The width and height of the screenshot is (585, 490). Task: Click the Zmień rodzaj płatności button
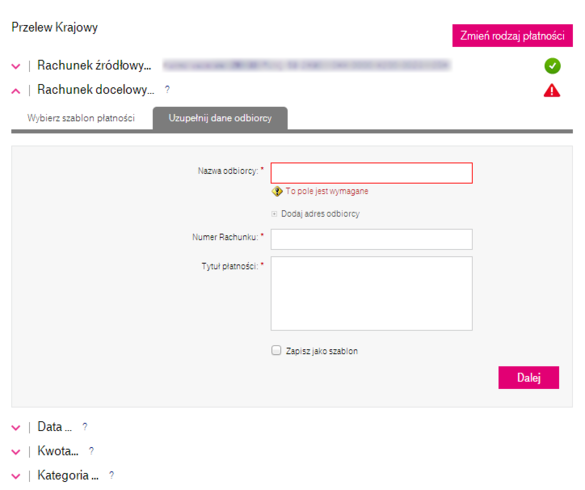coord(512,36)
